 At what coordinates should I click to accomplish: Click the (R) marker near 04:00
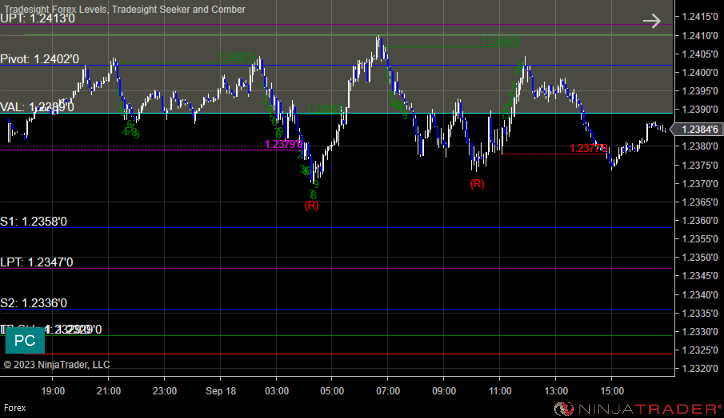coord(312,205)
